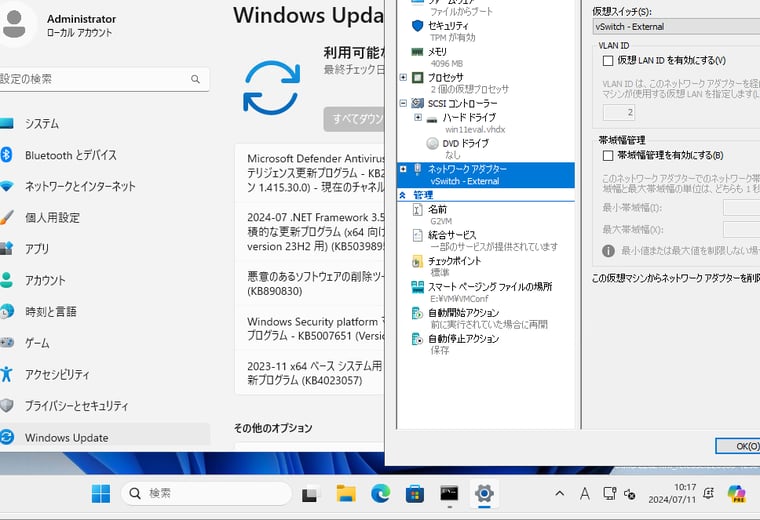Collapse the 管理 section header

click(402, 195)
